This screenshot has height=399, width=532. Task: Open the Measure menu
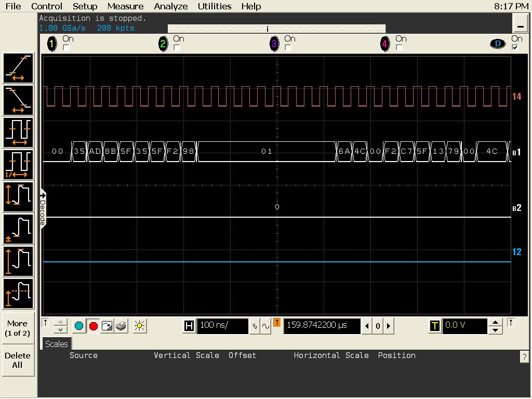(x=125, y=6)
